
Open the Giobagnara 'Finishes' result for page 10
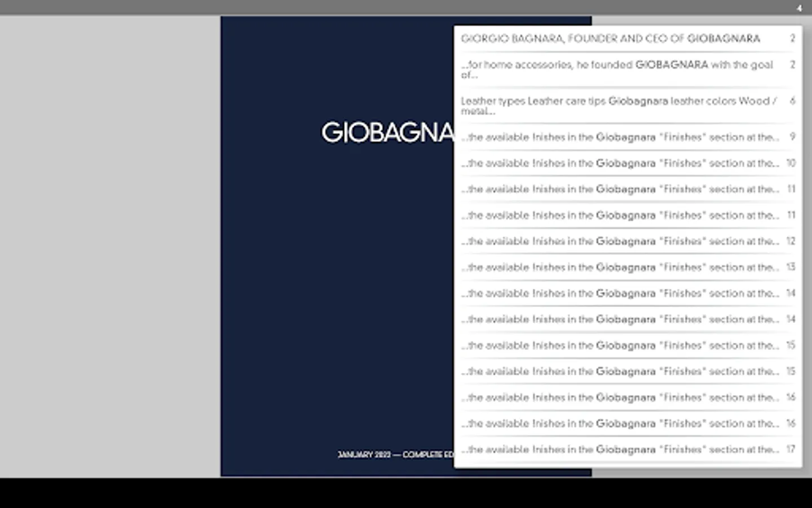pyautogui.click(x=628, y=163)
